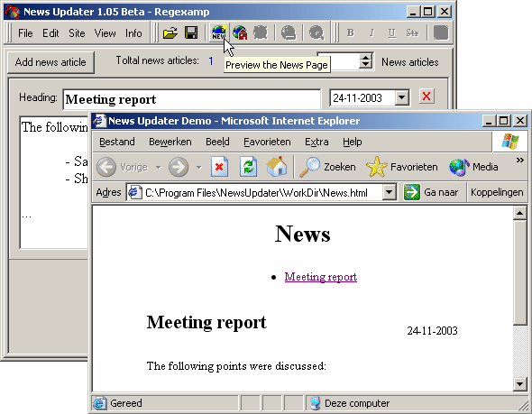Open the File menu
The height and width of the screenshot is (414, 532).
click(25, 32)
